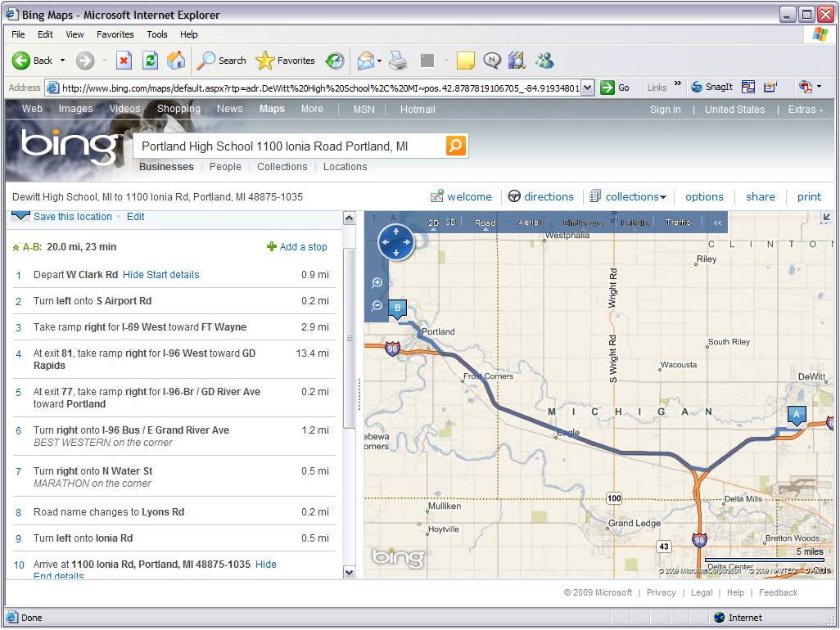Click the Messenger people icon
The width and height of the screenshot is (840, 630).
[544, 61]
